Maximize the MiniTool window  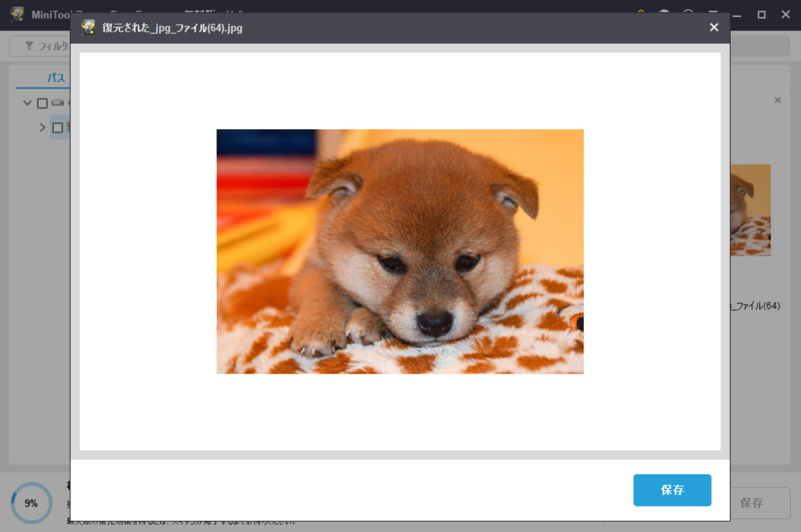pos(761,15)
